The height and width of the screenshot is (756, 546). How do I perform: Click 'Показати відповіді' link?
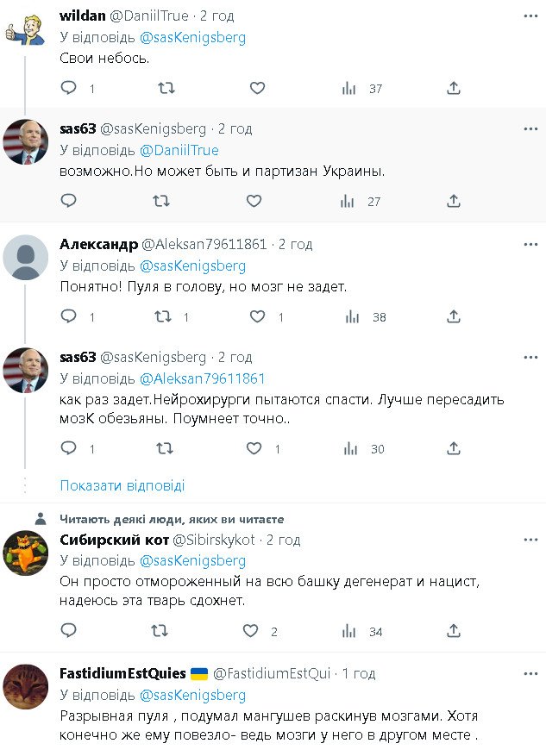pos(122,485)
